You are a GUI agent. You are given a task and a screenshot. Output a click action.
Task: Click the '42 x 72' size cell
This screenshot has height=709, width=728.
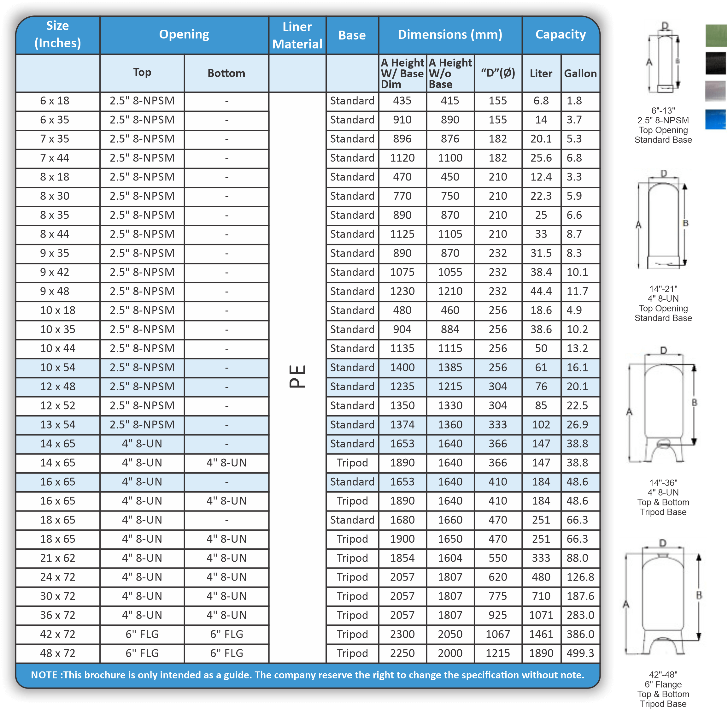pyautogui.click(x=58, y=635)
